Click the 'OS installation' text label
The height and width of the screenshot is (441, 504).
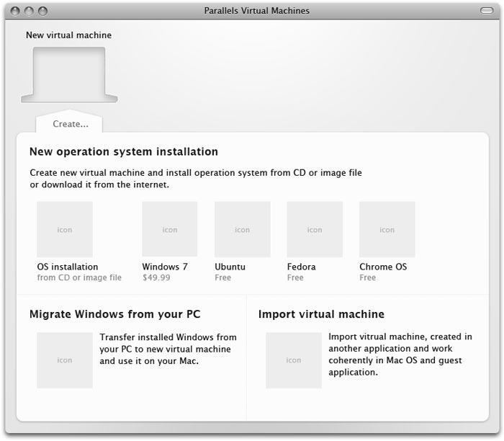(x=68, y=267)
